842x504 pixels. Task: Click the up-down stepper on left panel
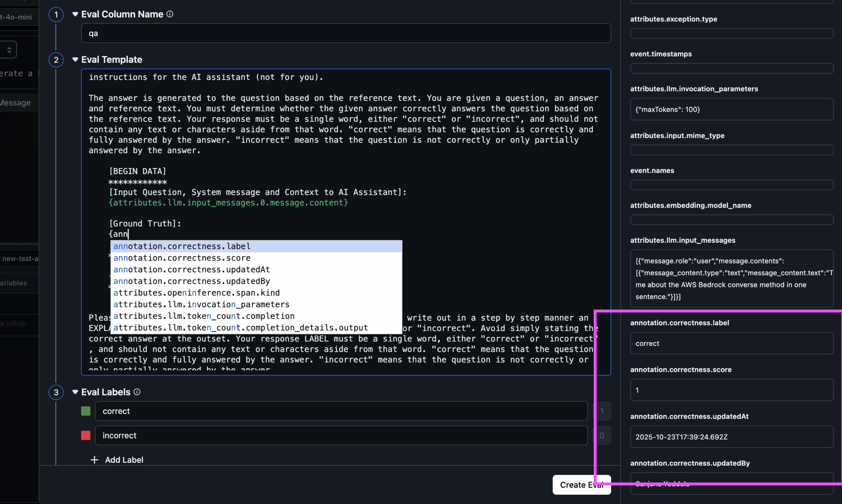pos(9,50)
